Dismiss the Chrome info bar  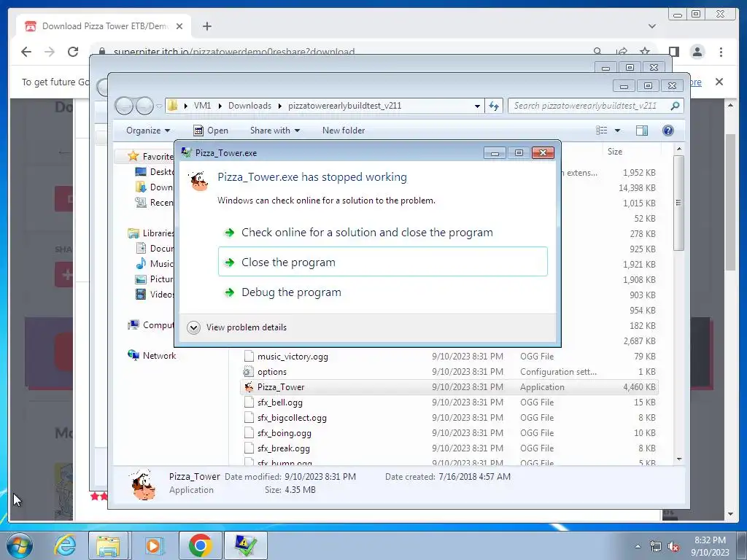tap(719, 82)
